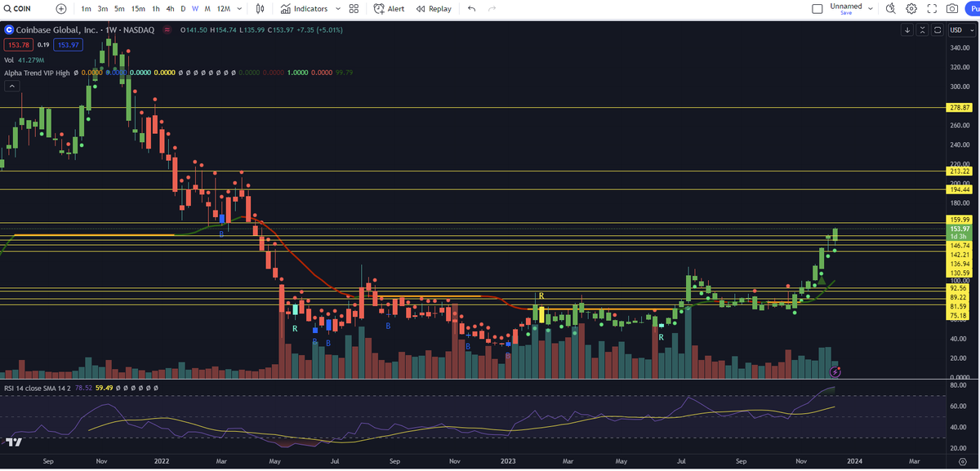Take a chart snapshot with camera icon
This screenshot has height=471, width=980.
[952, 8]
